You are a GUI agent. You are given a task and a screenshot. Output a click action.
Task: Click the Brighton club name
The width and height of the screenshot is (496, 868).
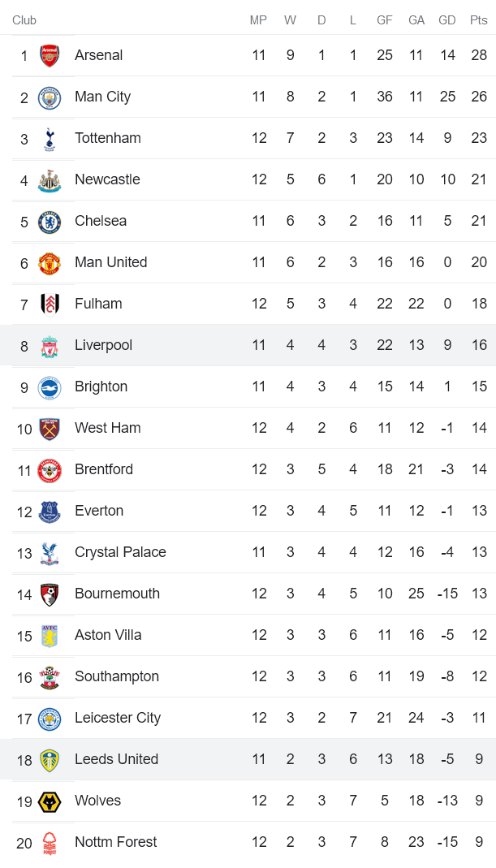click(101, 386)
